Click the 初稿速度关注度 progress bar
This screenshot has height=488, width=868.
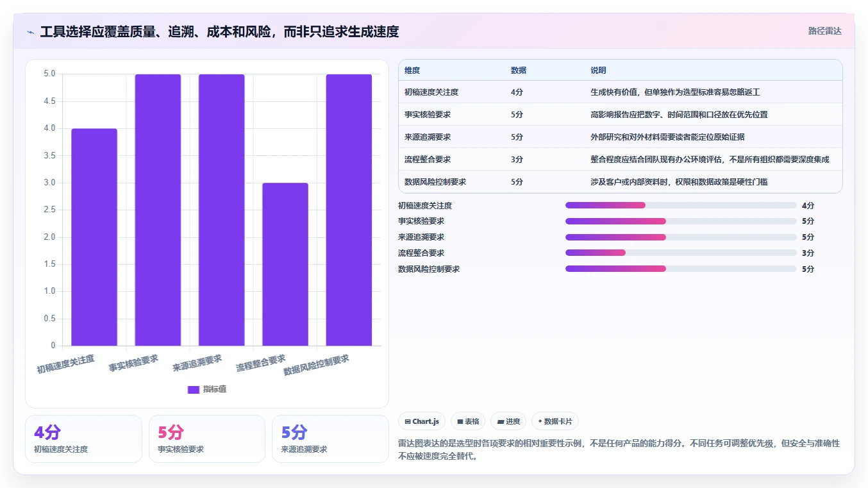click(681, 205)
